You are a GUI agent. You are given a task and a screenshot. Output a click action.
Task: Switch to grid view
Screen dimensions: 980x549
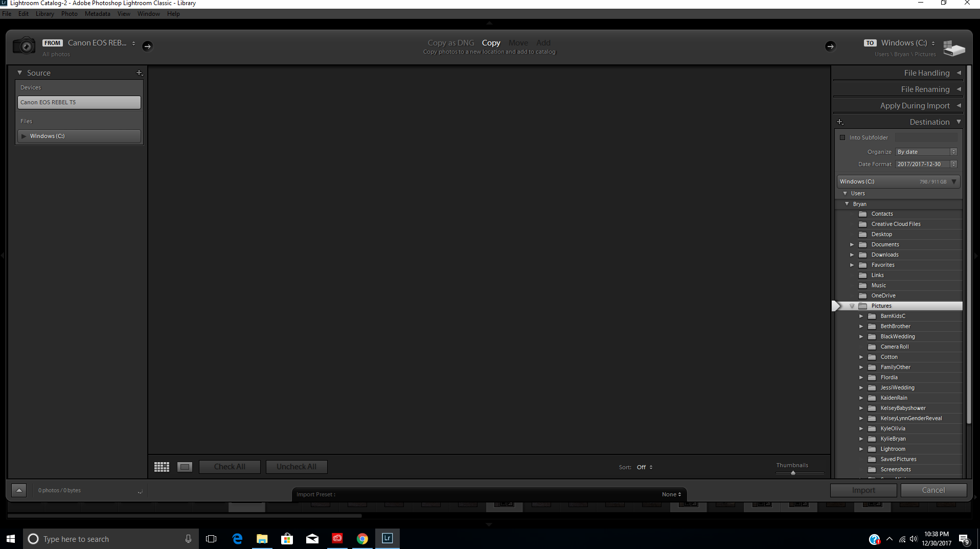tap(162, 467)
